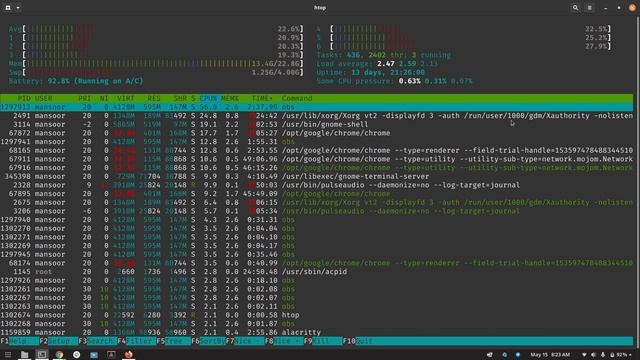Sort by the TIME+ column header
The height and width of the screenshot is (360, 640).
coord(262,98)
